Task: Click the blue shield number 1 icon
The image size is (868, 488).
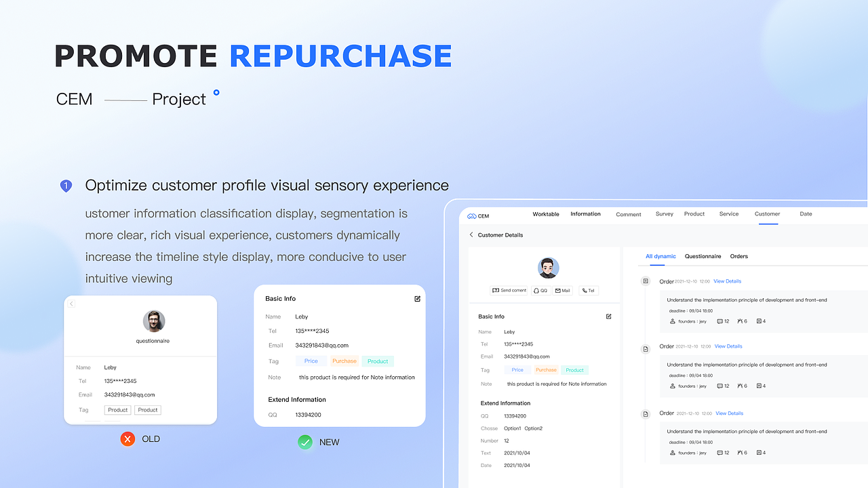Action: pos(66,186)
